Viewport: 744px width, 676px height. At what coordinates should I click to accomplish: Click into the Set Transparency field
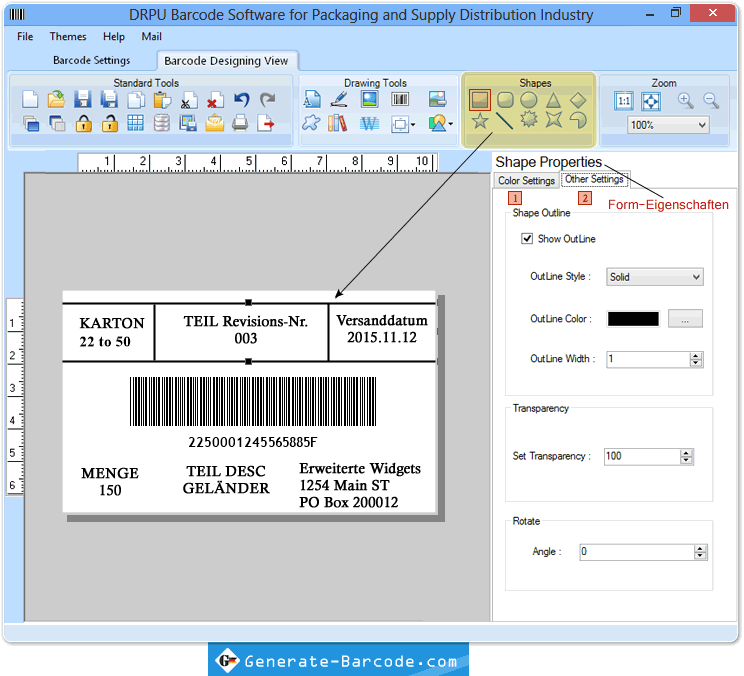[642, 456]
